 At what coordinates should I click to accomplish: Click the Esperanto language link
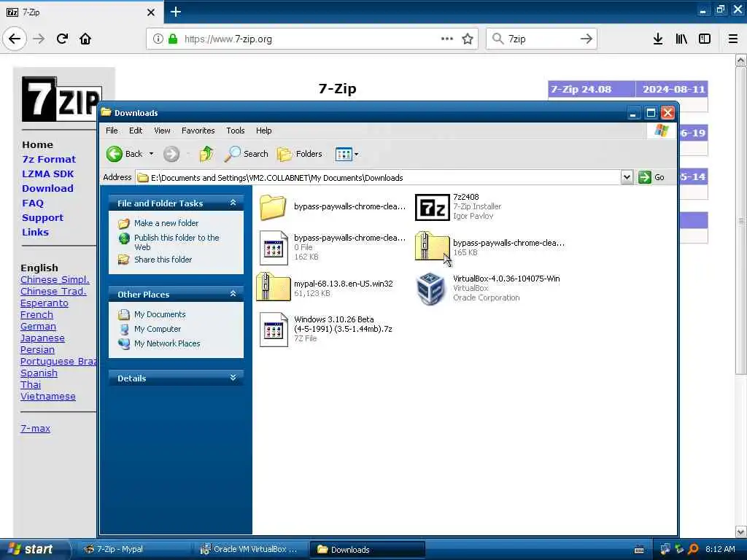pyautogui.click(x=44, y=303)
